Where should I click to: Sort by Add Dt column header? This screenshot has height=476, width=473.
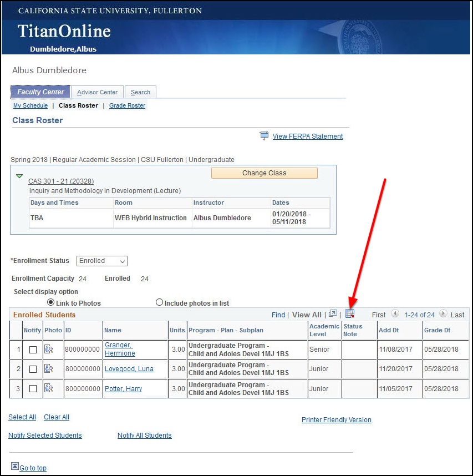(x=389, y=330)
